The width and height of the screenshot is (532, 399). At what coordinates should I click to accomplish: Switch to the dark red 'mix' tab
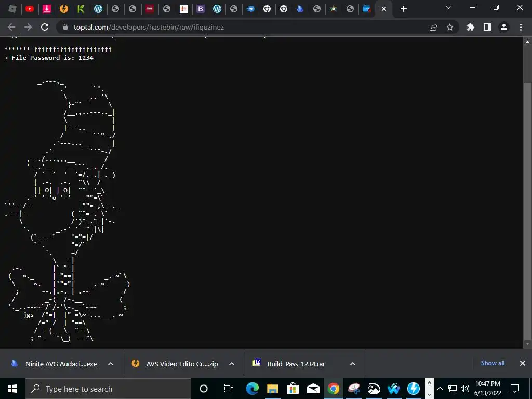149,9
